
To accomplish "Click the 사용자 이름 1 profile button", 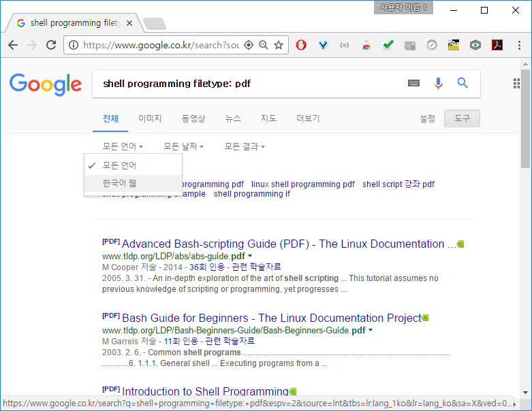I will pos(403,7).
